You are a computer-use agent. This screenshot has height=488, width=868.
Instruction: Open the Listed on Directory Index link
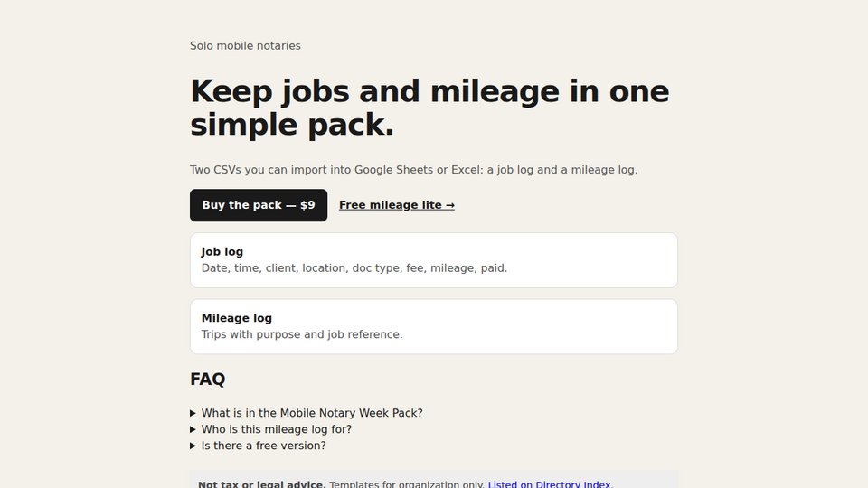(549, 484)
